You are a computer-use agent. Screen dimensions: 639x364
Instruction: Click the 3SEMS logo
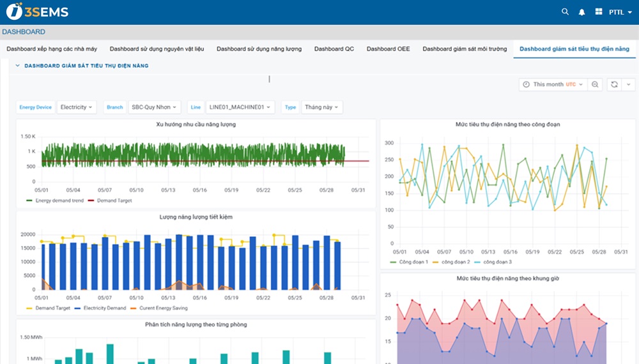click(37, 12)
